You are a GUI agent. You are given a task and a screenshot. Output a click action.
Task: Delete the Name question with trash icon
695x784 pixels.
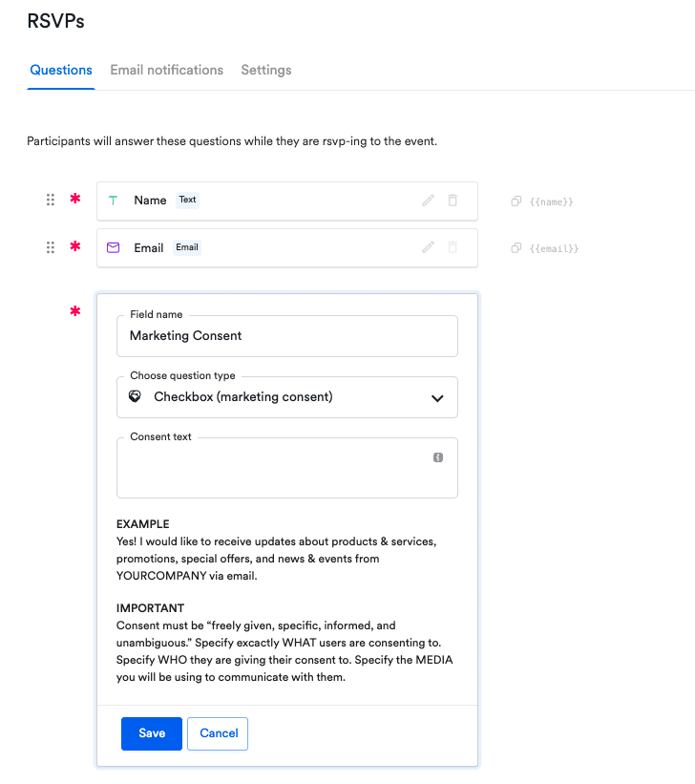click(453, 200)
